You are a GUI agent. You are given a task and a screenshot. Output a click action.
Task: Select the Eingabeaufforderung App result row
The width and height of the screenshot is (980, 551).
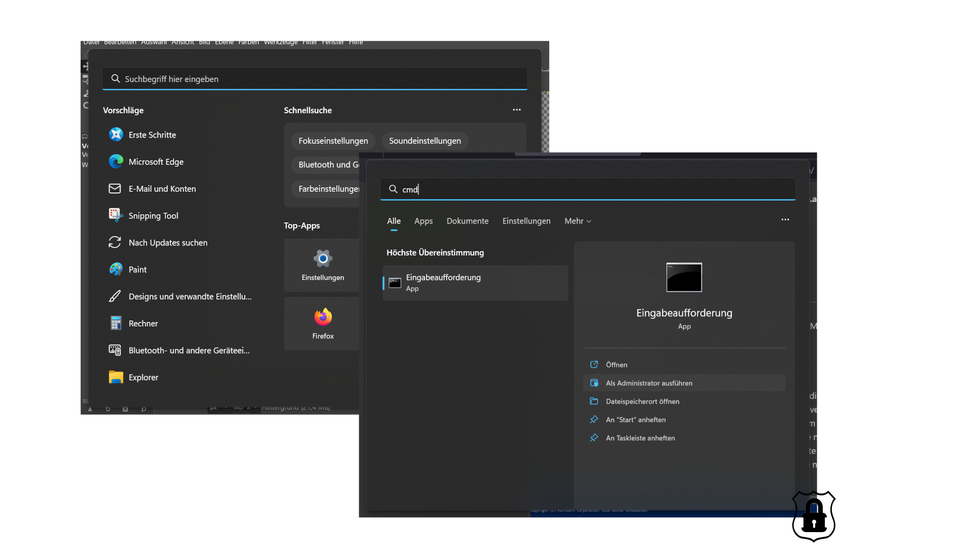(475, 283)
